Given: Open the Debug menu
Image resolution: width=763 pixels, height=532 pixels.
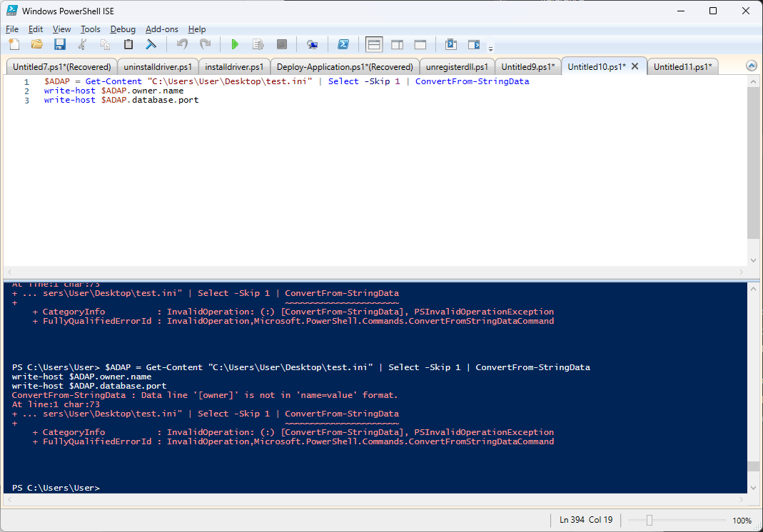Looking at the screenshot, I should point(123,29).
